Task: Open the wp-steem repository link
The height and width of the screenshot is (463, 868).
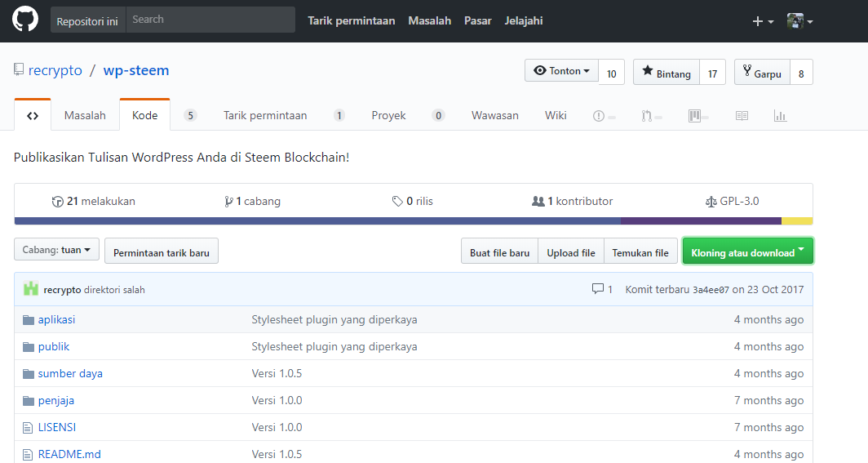Action: pos(136,70)
